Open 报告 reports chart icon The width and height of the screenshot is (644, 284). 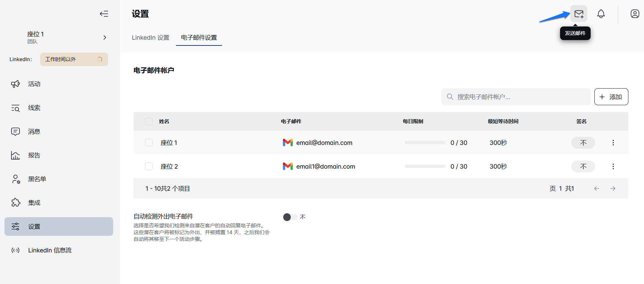tap(16, 155)
